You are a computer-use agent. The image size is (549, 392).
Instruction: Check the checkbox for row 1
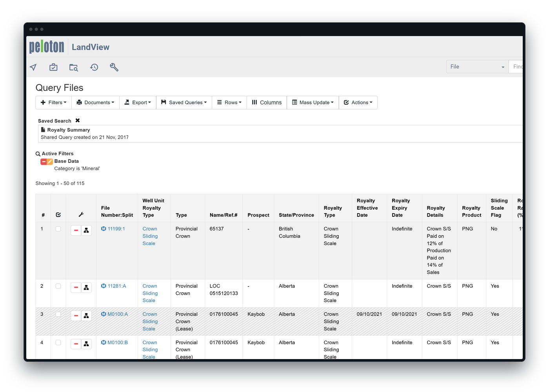58,229
